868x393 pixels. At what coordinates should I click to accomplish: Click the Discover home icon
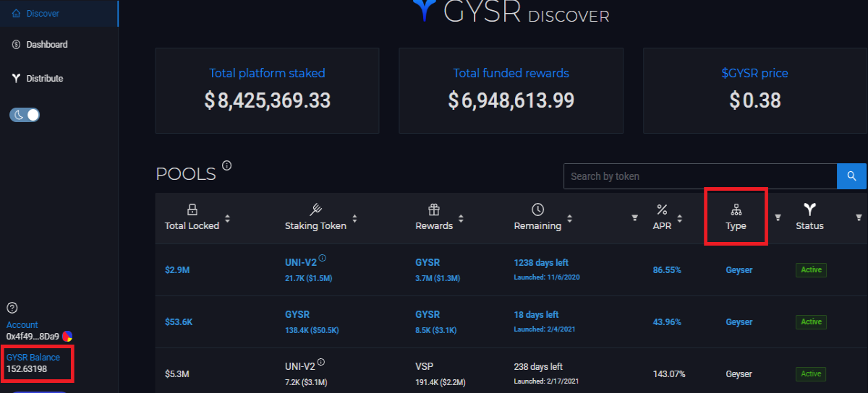tap(16, 14)
